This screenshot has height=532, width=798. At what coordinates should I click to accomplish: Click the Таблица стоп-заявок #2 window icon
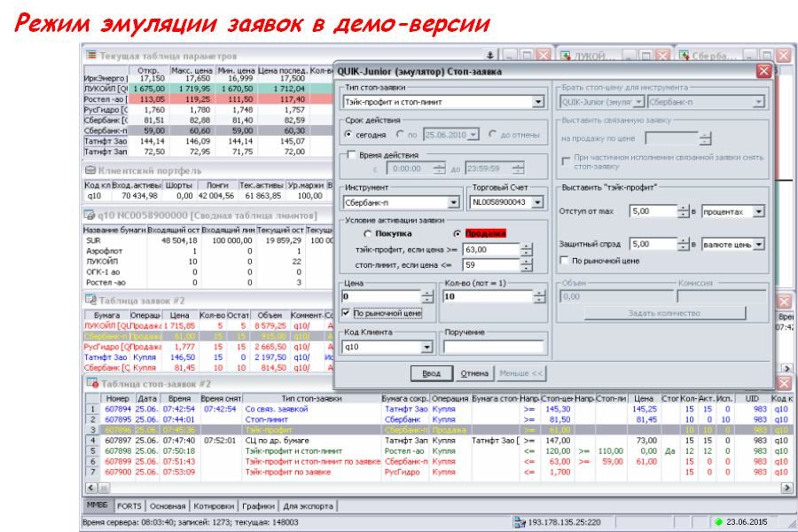point(92,383)
